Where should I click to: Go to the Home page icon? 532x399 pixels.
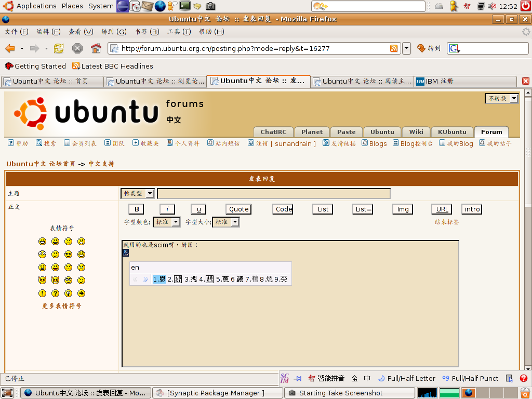coord(96,48)
